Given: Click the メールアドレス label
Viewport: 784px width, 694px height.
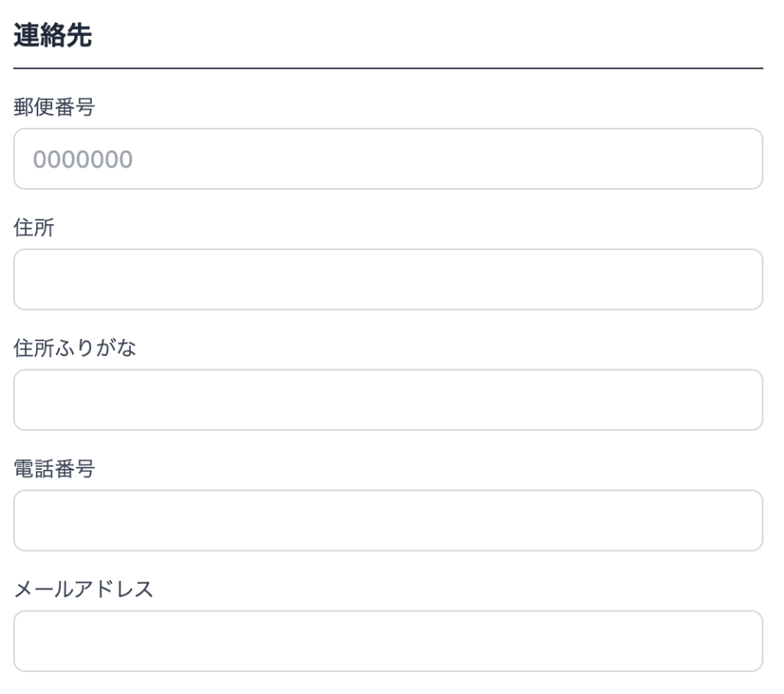Looking at the screenshot, I should click(x=84, y=589).
